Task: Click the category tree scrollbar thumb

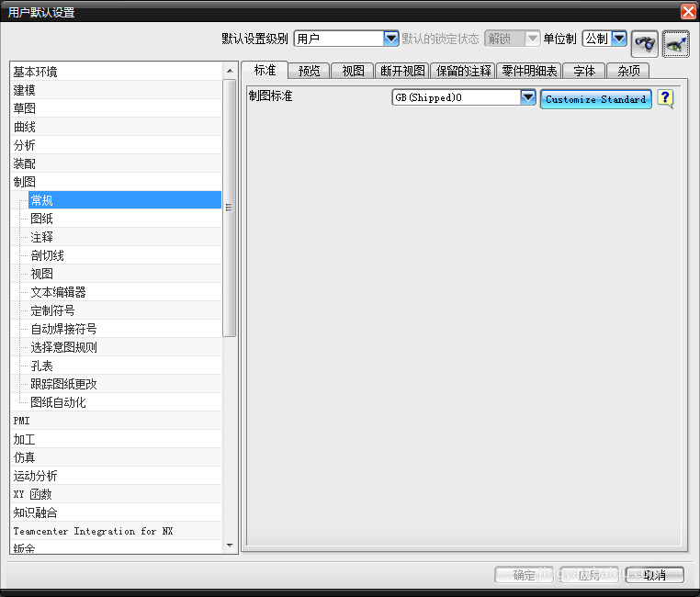Action: tap(230, 208)
